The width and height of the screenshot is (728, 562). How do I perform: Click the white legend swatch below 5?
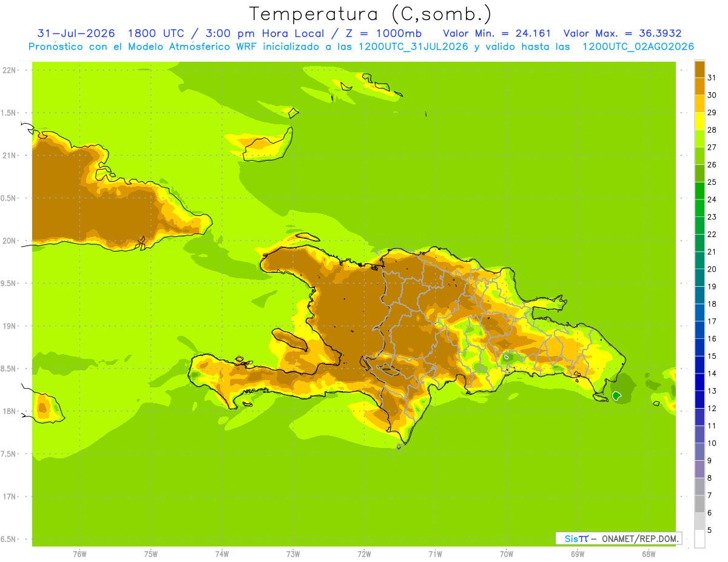coord(699,539)
